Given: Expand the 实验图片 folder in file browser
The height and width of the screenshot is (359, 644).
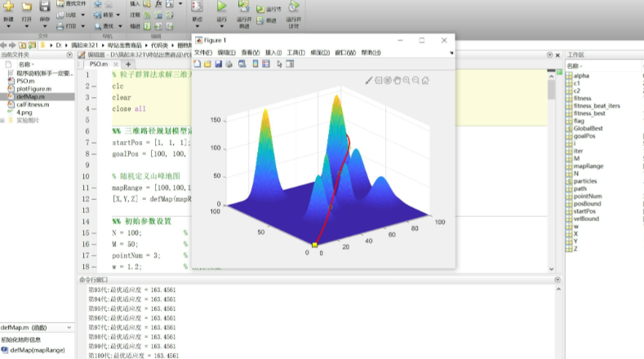Looking at the screenshot, I should pos(3,120).
